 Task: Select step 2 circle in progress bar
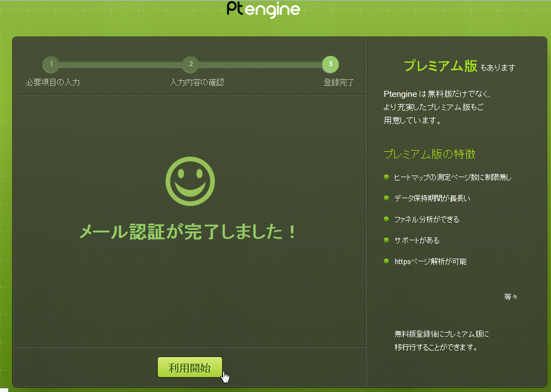tap(191, 64)
